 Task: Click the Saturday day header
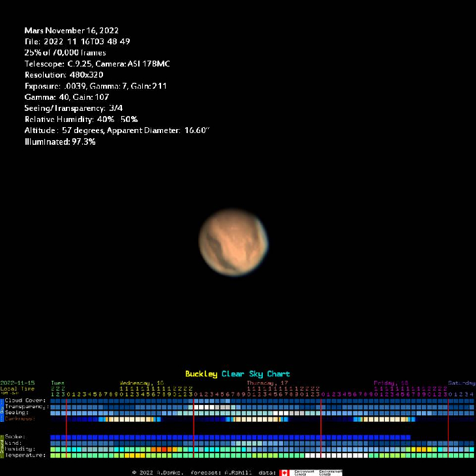click(461, 383)
